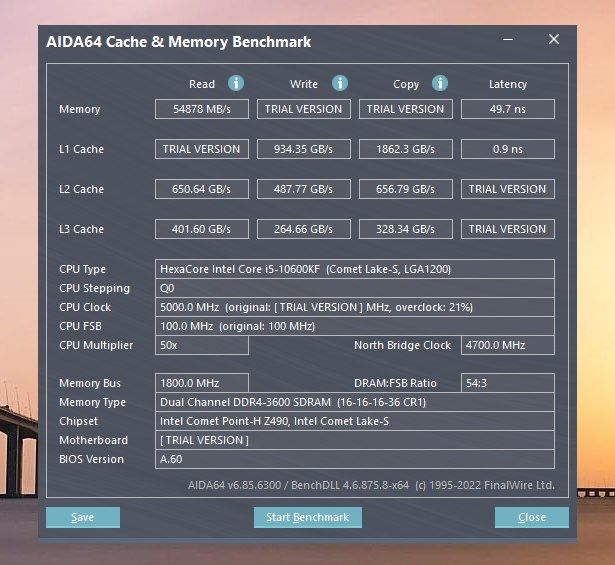
Task: Click the info icon next to Read
Action: tap(236, 83)
